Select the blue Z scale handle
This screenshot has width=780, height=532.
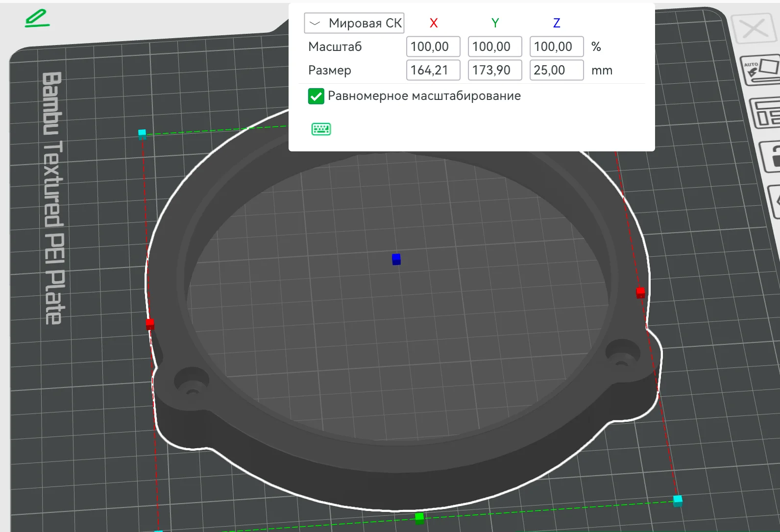pos(396,259)
